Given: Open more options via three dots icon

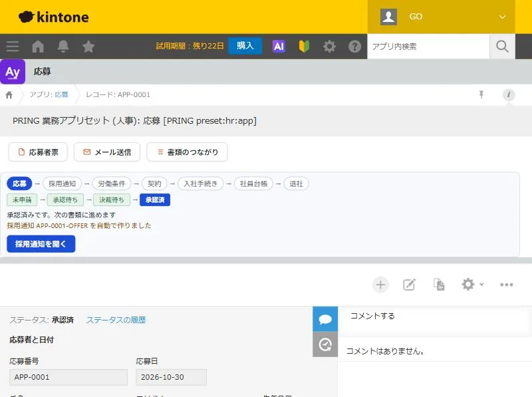Looking at the screenshot, I should coord(506,285).
